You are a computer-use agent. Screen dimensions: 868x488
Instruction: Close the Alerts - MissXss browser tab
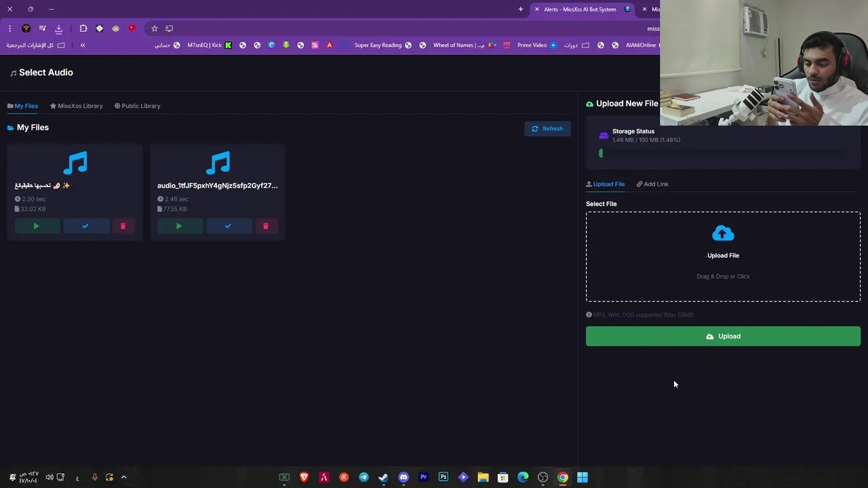(x=537, y=9)
